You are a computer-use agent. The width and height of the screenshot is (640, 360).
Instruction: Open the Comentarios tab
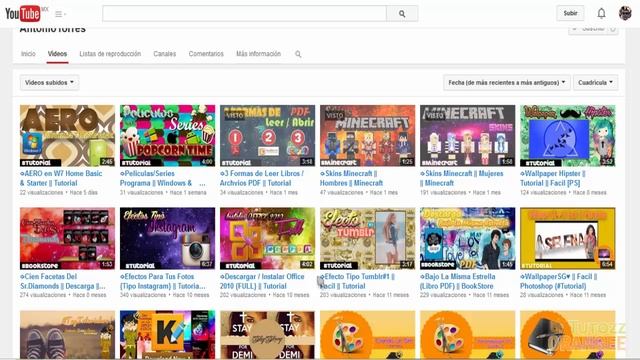point(206,54)
